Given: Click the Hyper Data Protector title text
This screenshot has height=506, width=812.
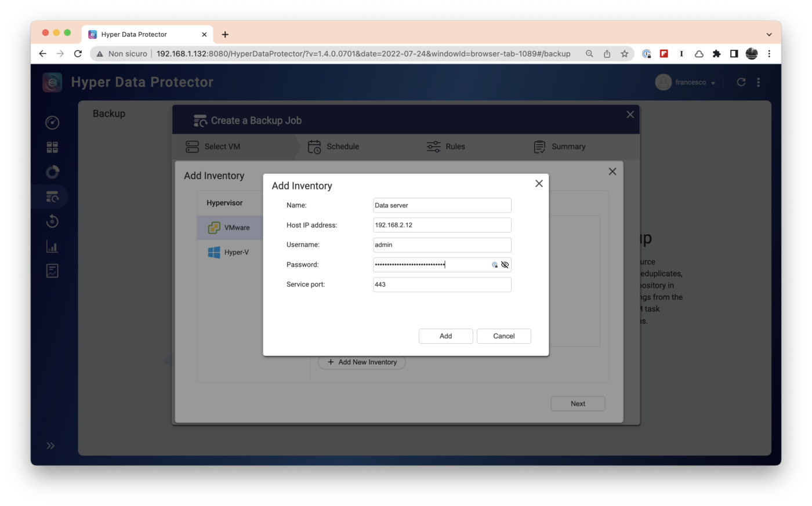Looking at the screenshot, I should pos(142,82).
